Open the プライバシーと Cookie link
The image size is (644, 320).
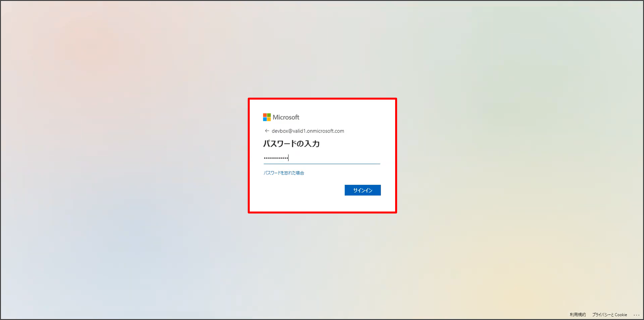click(609, 315)
